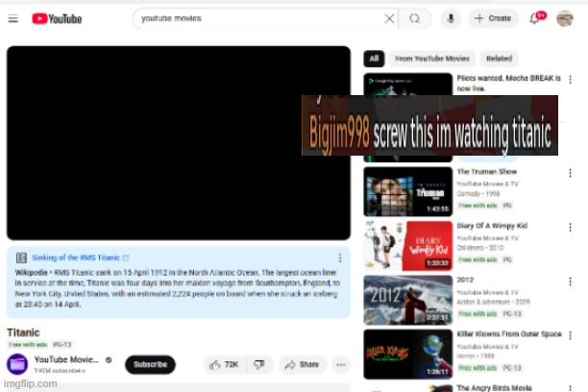Viewport: 588px width, 392px height.
Task: Select the All filter chip
Action: click(x=374, y=59)
